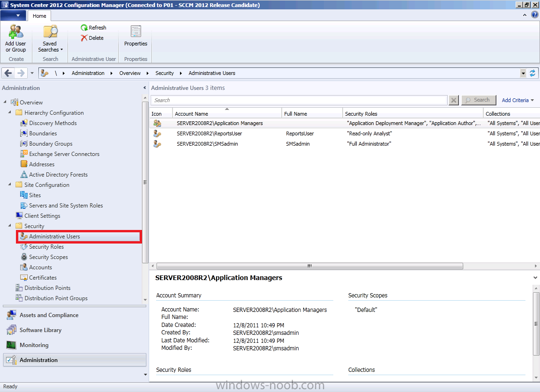Click the refresh icon beside the address bar
The image size is (540, 392).
tap(532, 73)
